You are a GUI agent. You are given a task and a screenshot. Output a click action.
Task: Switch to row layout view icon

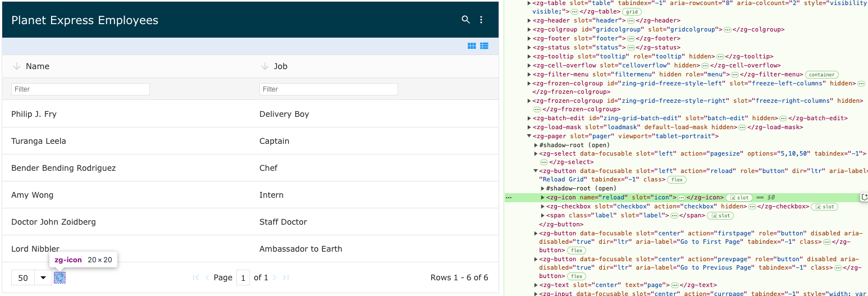click(484, 46)
